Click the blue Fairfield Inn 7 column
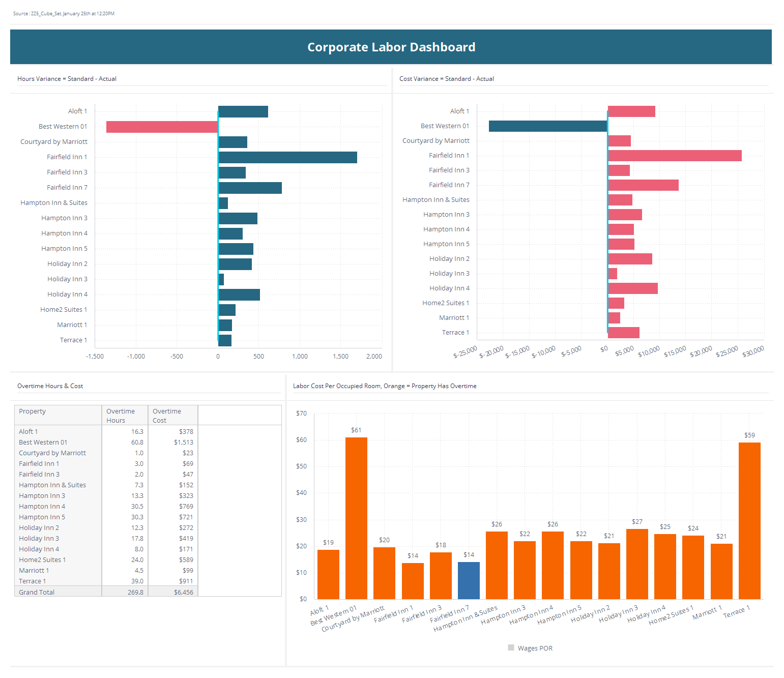The height and width of the screenshot is (678, 784). (x=469, y=580)
